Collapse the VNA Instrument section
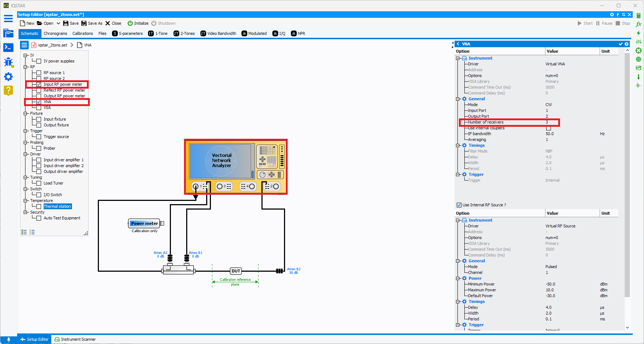644x344 pixels. tap(458, 58)
